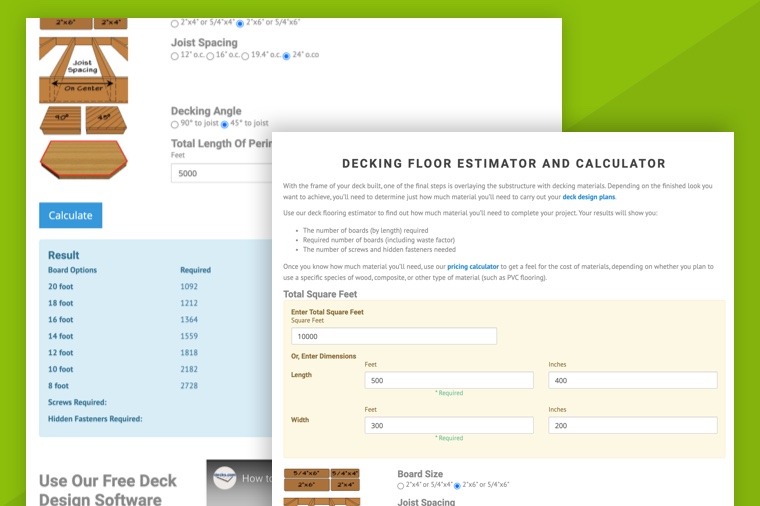The image size is (760, 506).
Task: Click the "Required" column header in results
Action: point(195,270)
